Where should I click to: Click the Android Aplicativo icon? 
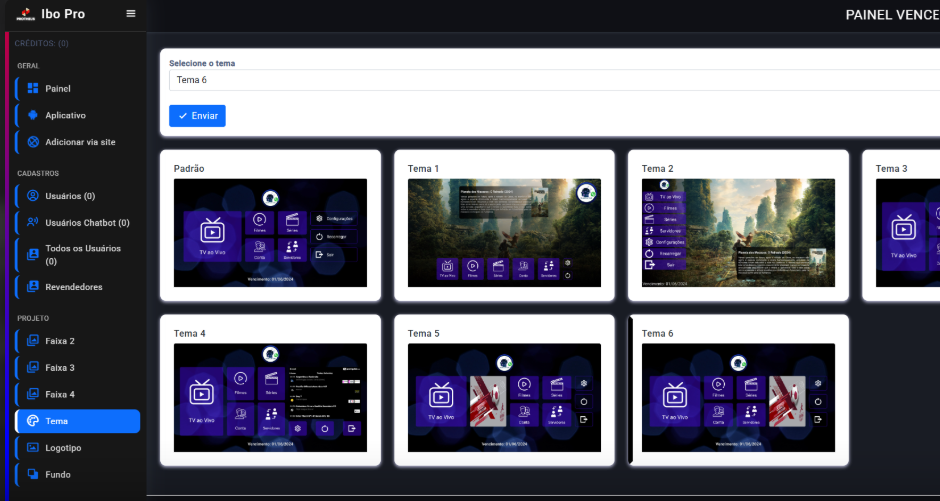click(33, 115)
